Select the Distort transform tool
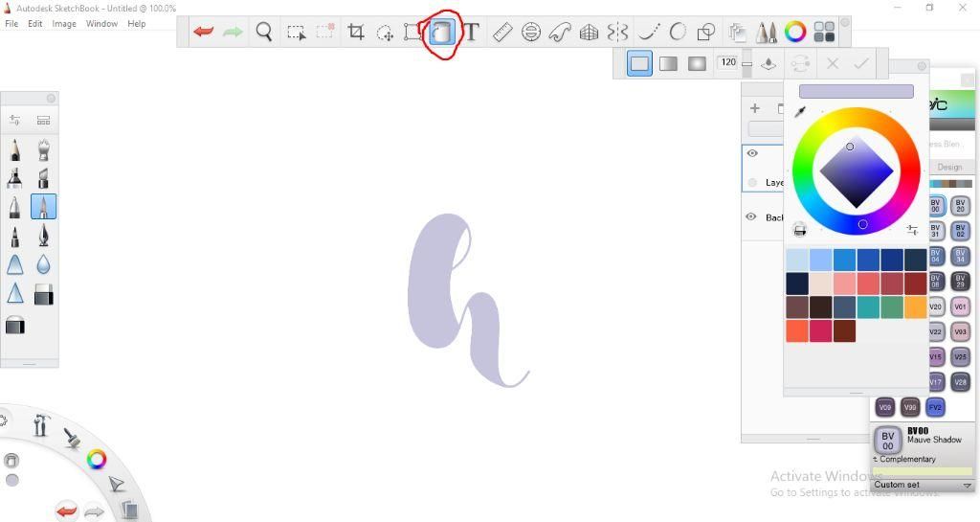 [412, 32]
